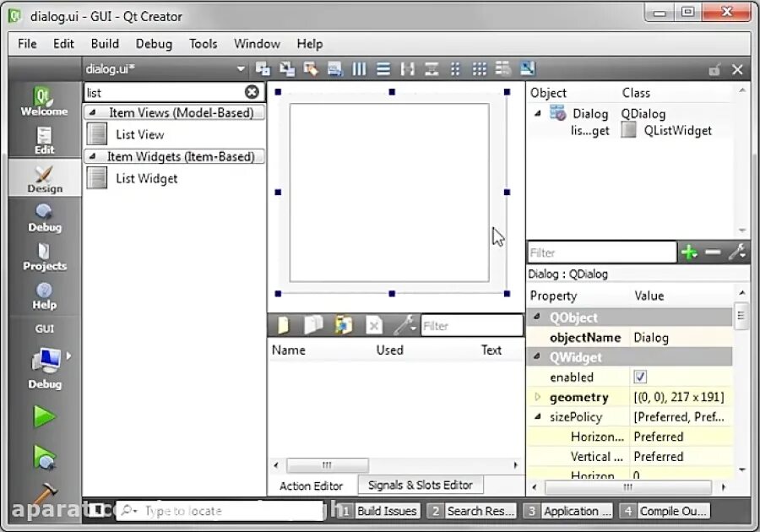Click the Adjust Size icon
The width and height of the screenshot is (760, 532).
[x=528, y=68]
